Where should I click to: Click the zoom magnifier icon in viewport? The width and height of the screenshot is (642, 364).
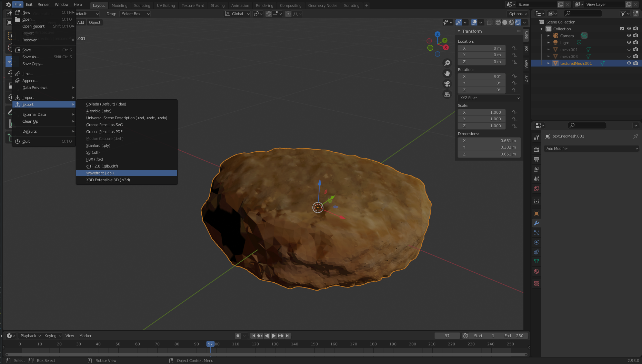point(447,63)
